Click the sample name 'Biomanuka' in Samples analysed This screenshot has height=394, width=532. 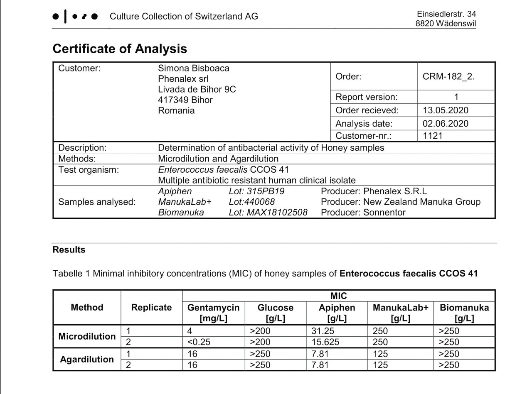pos(181,213)
